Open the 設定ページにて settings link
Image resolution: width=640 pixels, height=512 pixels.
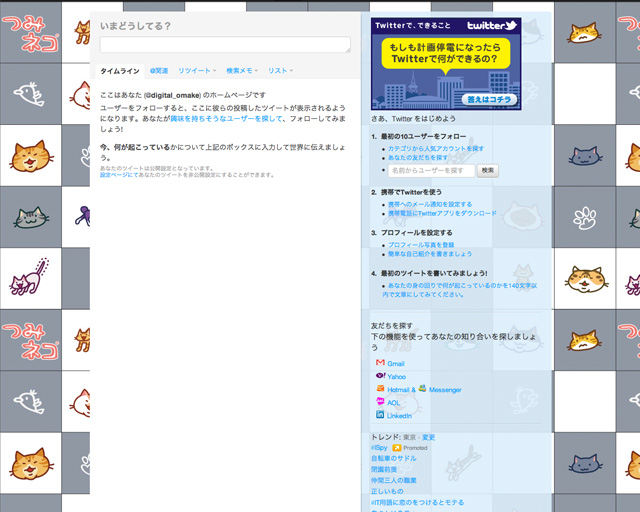pyautogui.click(x=119, y=175)
